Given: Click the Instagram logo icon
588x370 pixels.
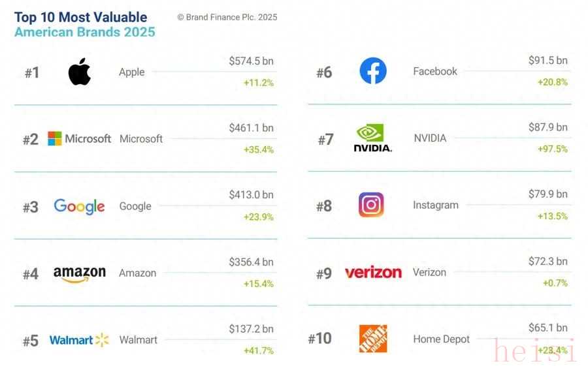Looking at the screenshot, I should (371, 205).
